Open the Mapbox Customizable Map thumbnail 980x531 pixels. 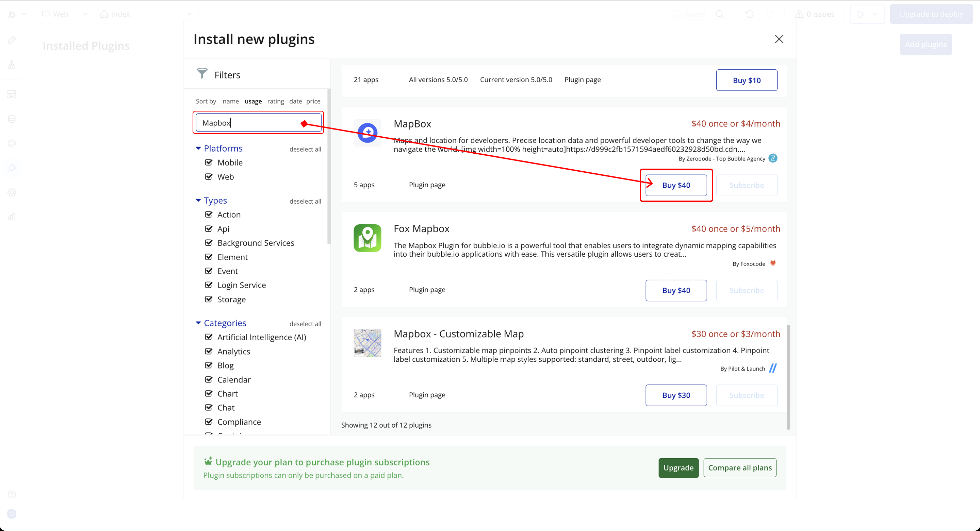click(367, 343)
